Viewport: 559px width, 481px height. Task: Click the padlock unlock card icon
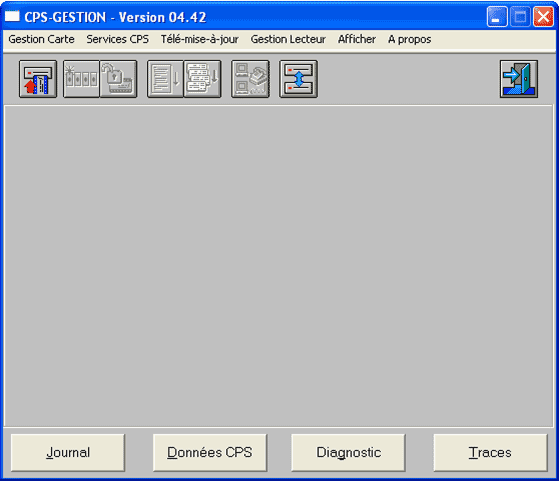[118, 79]
